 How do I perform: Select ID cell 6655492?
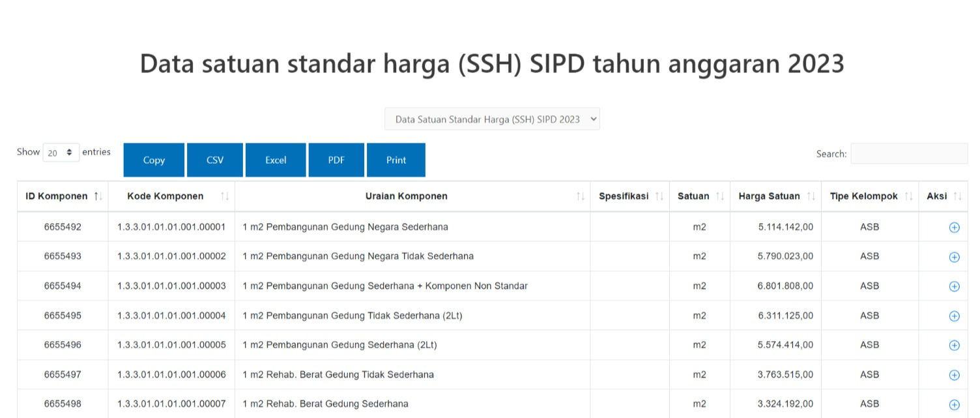[63, 227]
